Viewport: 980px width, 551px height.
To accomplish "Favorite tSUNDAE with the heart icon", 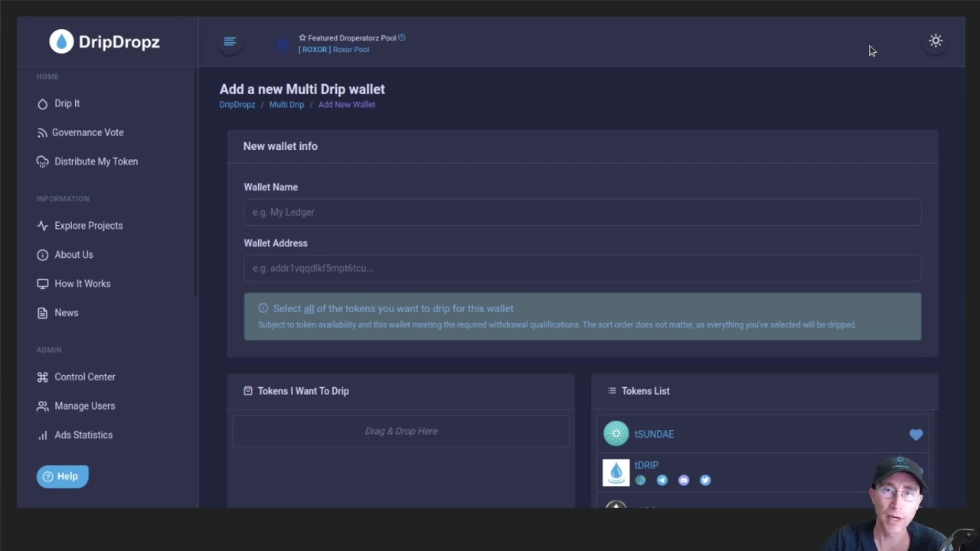I will pos(916,435).
